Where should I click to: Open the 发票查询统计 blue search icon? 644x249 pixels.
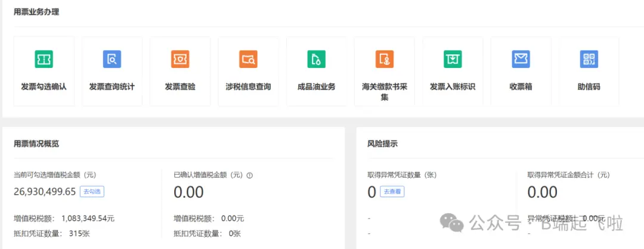tap(112, 59)
